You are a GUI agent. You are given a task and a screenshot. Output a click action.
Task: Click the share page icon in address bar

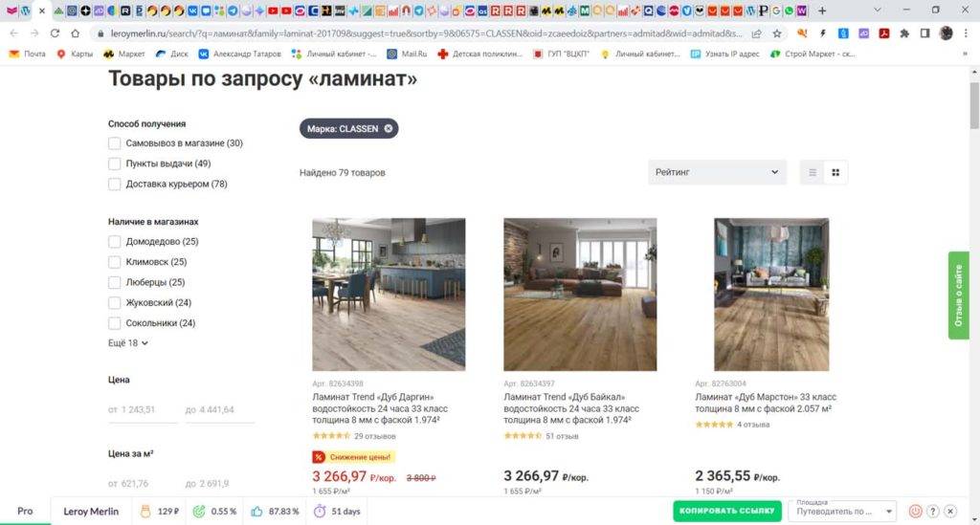tap(756, 33)
